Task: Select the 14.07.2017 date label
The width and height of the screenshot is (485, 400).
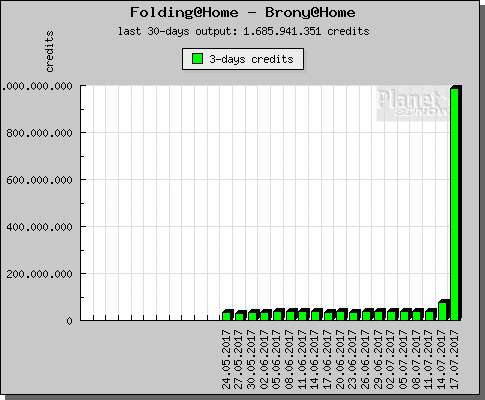Action: tap(442, 359)
